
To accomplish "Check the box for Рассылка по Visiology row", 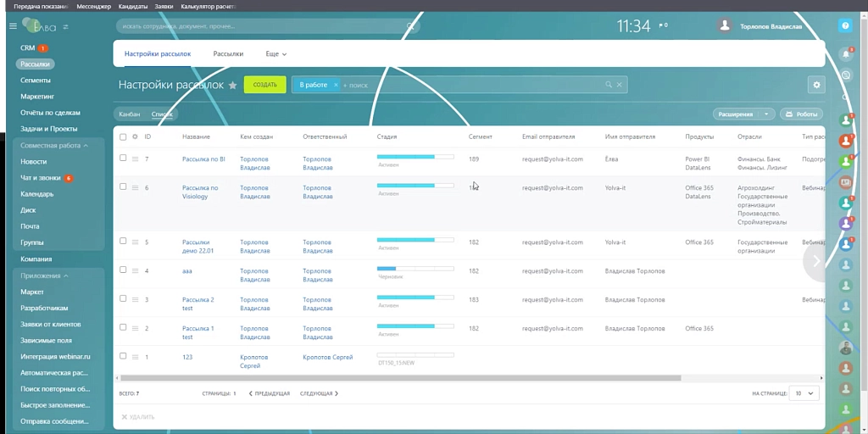I will (123, 186).
